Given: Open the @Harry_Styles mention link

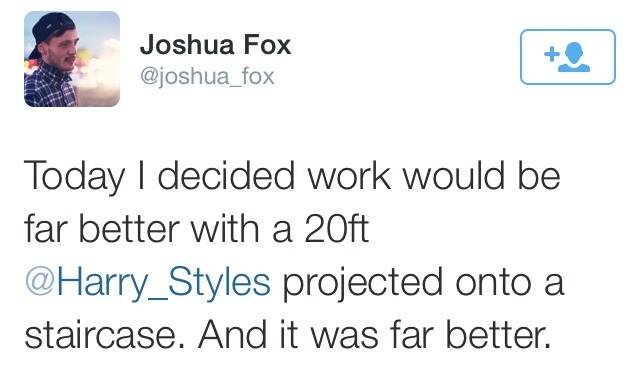Looking at the screenshot, I should click(148, 282).
